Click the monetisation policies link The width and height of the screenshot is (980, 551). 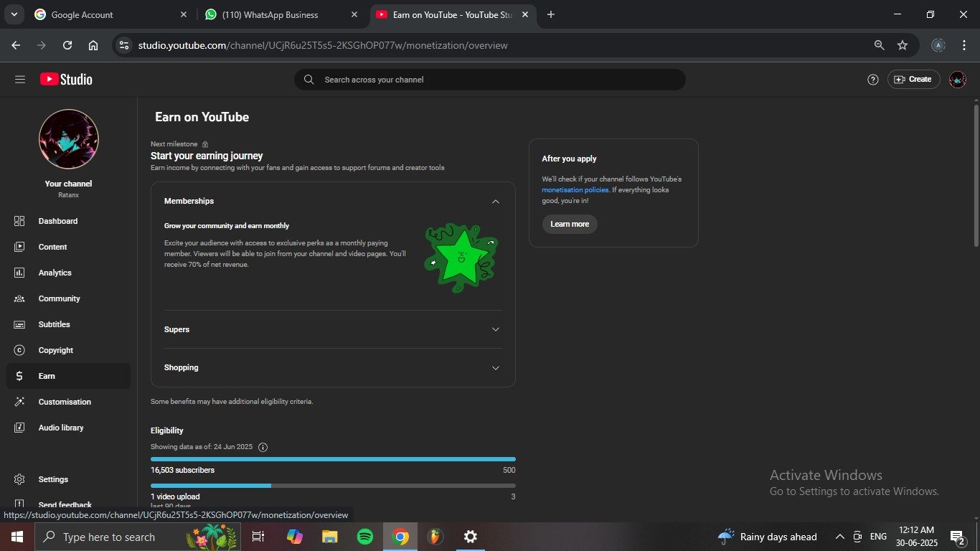click(x=575, y=190)
